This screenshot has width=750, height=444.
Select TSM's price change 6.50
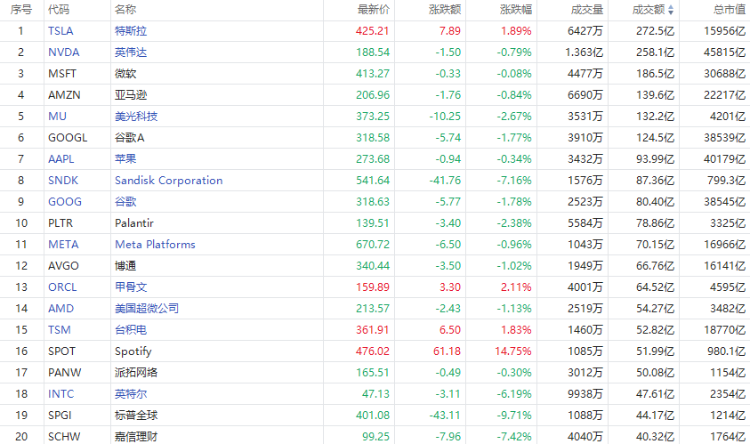click(x=450, y=330)
